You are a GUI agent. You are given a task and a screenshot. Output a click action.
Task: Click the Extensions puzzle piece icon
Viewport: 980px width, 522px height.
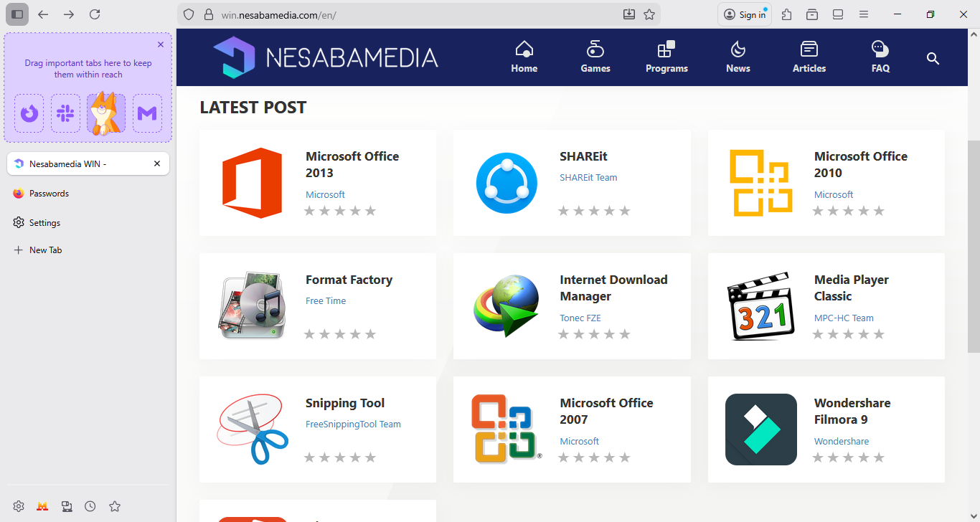click(787, 14)
